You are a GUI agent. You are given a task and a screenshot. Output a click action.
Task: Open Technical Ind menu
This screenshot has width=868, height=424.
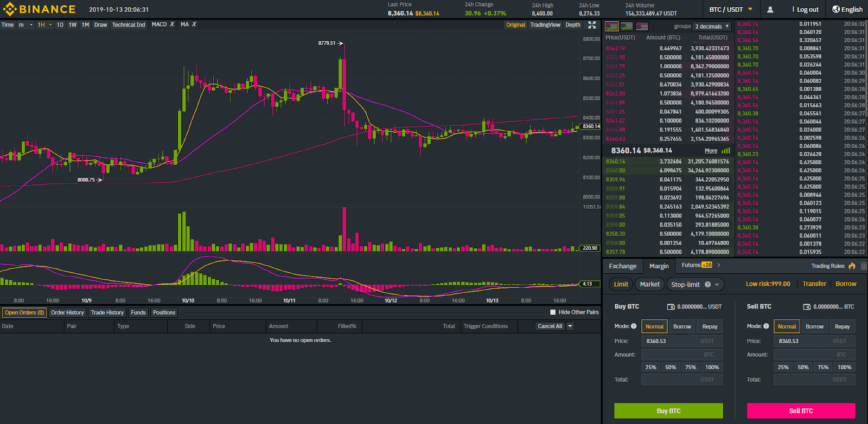(x=129, y=24)
